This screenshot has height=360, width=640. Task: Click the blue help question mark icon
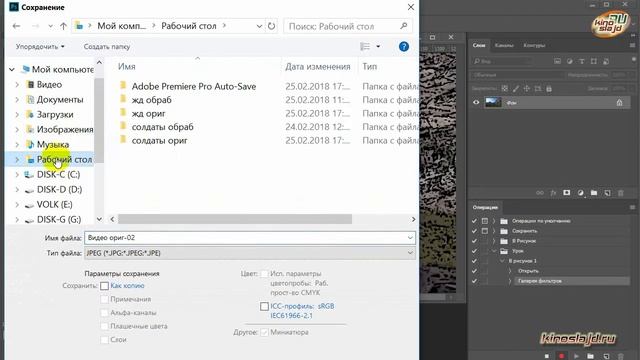pos(404,47)
